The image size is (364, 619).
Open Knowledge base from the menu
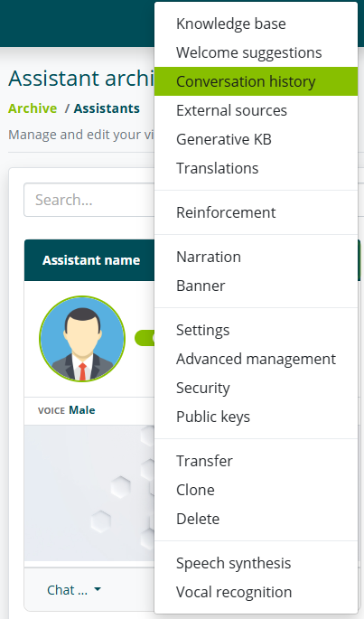coord(256,23)
